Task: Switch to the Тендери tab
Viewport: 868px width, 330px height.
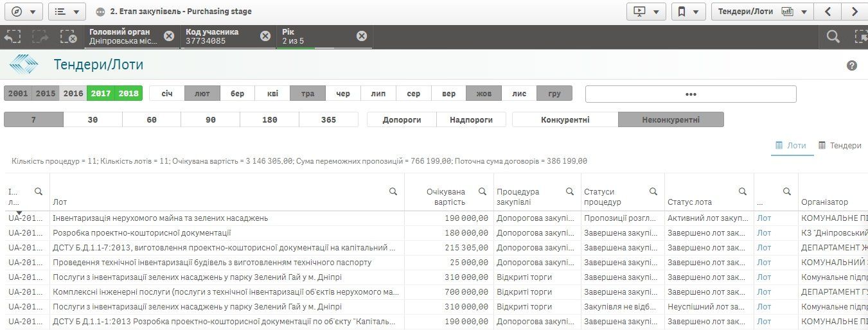Action: click(839, 146)
